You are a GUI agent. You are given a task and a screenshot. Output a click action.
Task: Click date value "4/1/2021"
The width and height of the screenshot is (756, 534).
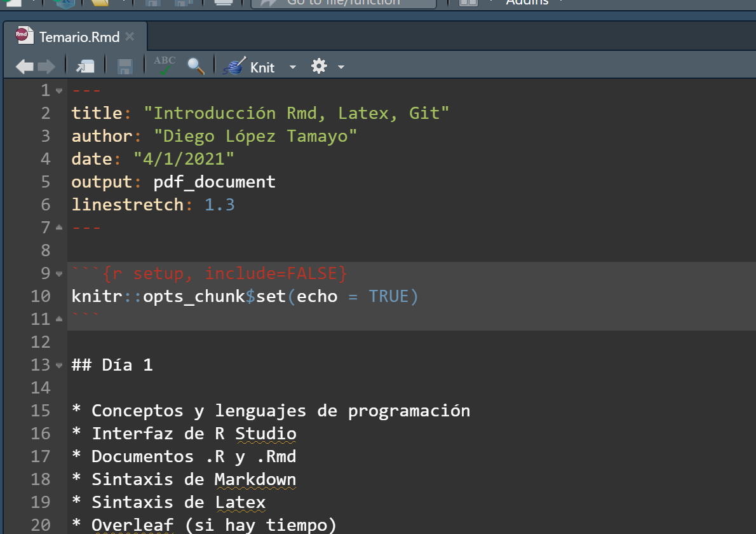point(184,159)
